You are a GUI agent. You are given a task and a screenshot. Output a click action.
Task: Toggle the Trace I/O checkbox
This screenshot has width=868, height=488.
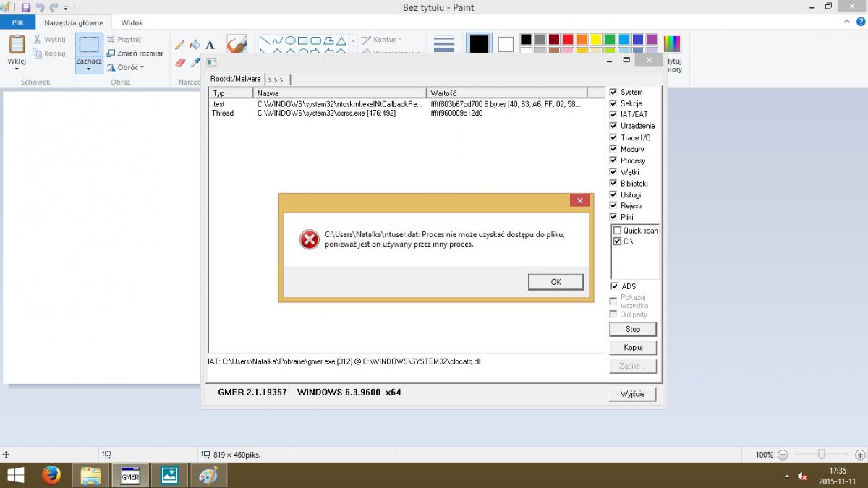click(613, 137)
